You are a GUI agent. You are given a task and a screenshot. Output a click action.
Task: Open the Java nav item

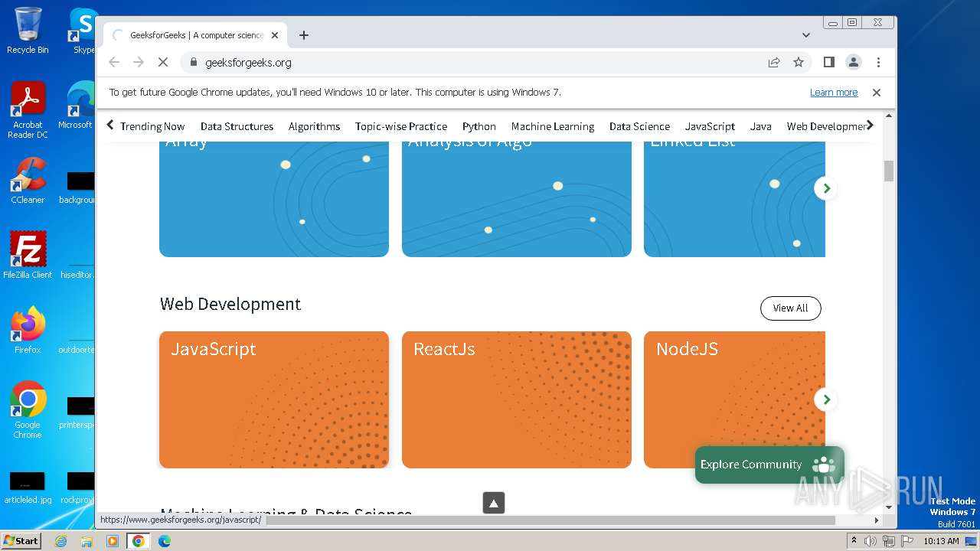(x=760, y=126)
